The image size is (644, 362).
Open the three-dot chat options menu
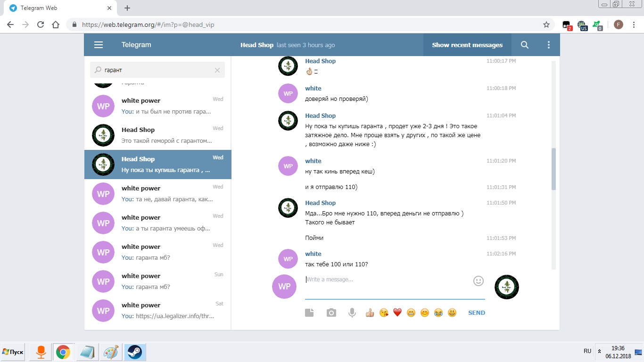pyautogui.click(x=548, y=45)
